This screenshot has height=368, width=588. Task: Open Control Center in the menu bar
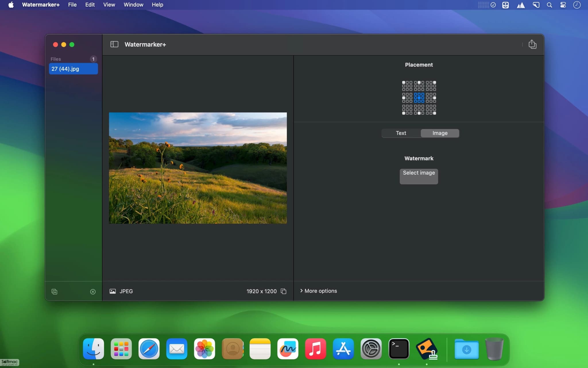coord(563,5)
